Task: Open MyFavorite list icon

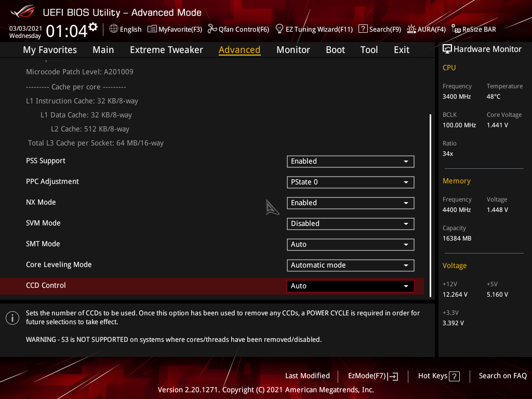Action: (152, 29)
